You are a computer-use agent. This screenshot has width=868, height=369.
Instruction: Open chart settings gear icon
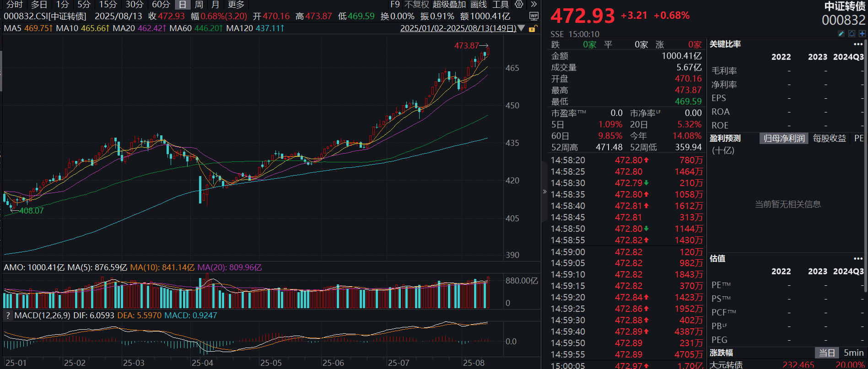[519, 5]
